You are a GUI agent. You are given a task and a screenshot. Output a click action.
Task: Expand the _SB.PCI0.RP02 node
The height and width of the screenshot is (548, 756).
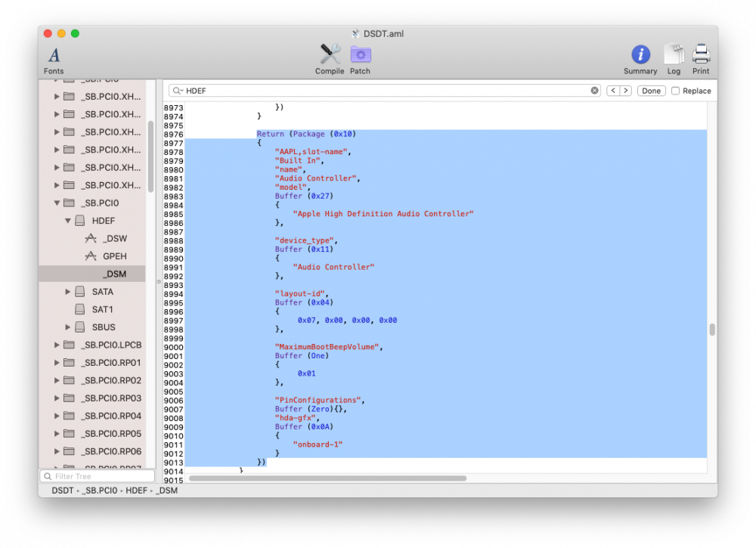(x=57, y=381)
